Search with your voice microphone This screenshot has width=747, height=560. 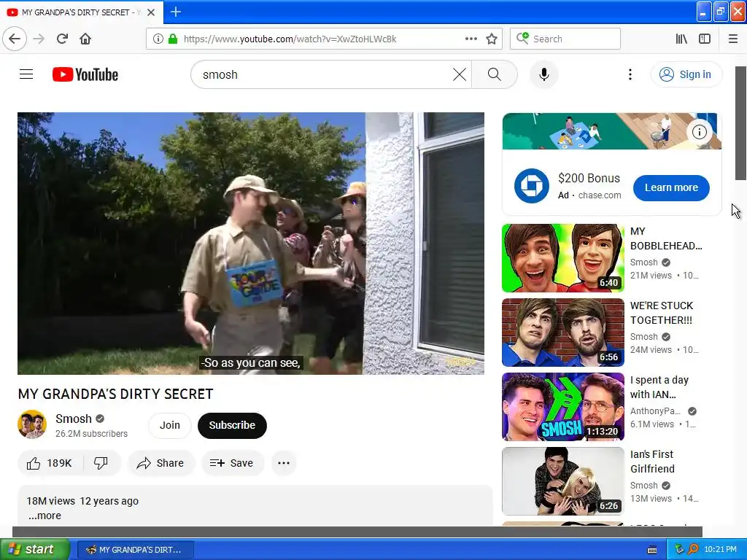543,74
